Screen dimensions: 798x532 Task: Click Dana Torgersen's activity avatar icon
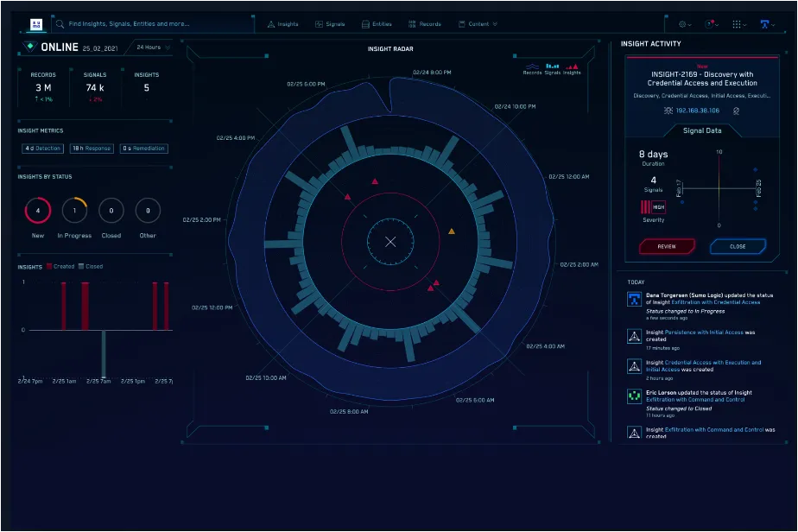pyautogui.click(x=633, y=299)
